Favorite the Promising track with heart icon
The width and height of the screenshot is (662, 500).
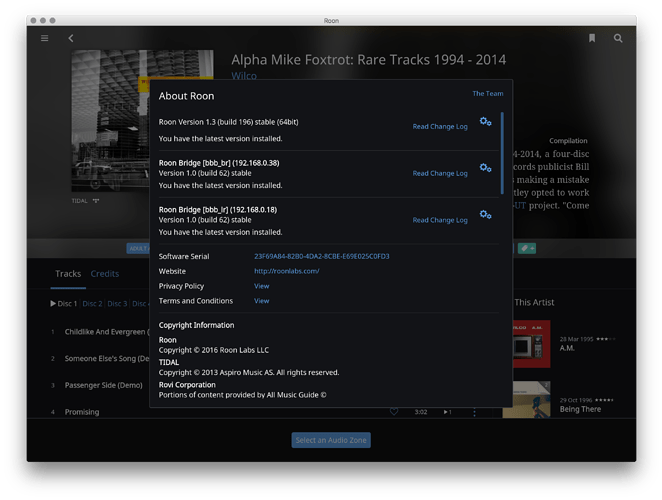pyautogui.click(x=394, y=411)
